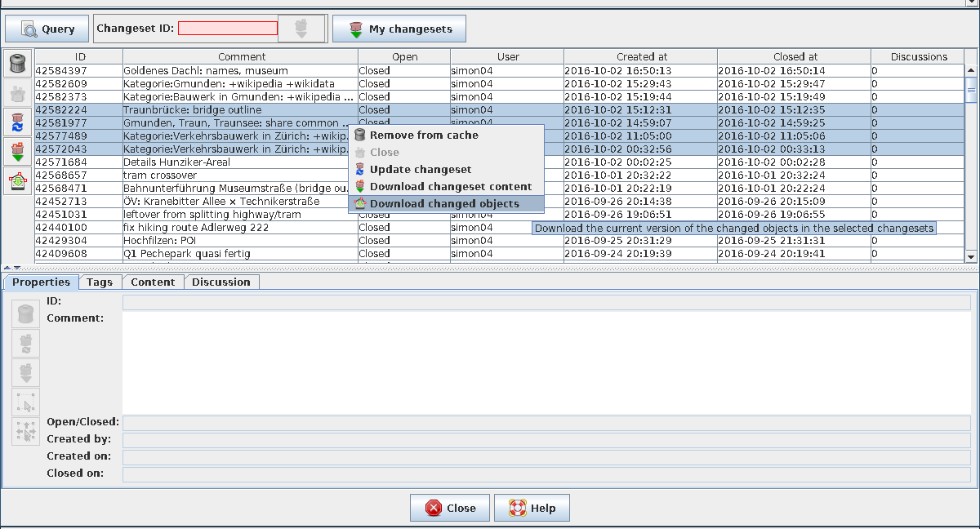Click the Download changeset content arrow icon
The image size is (980, 529).
[x=17, y=150]
